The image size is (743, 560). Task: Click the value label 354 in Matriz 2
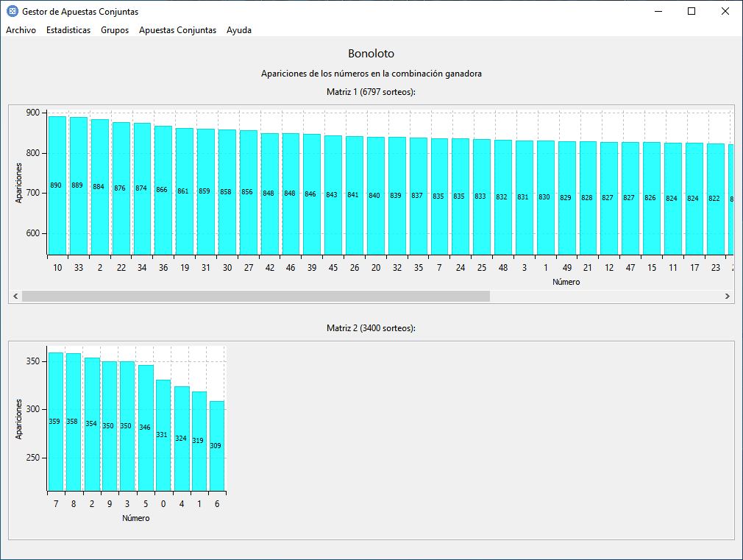[91, 424]
